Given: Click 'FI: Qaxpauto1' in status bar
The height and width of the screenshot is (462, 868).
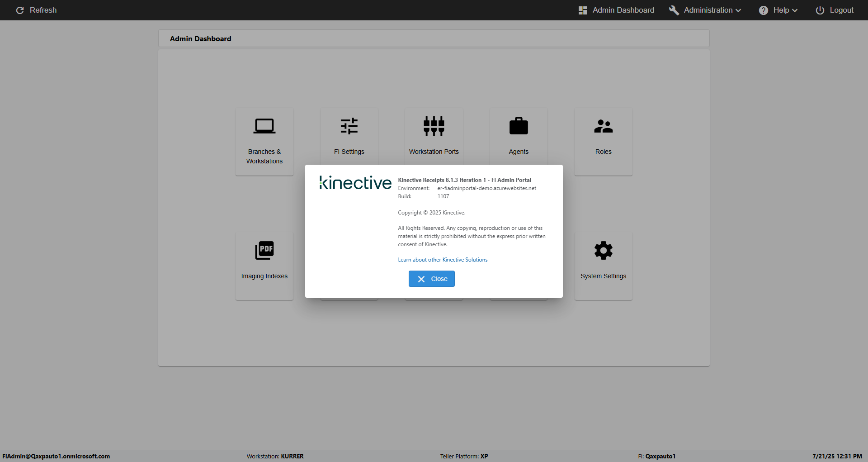Looking at the screenshot, I should (x=657, y=456).
